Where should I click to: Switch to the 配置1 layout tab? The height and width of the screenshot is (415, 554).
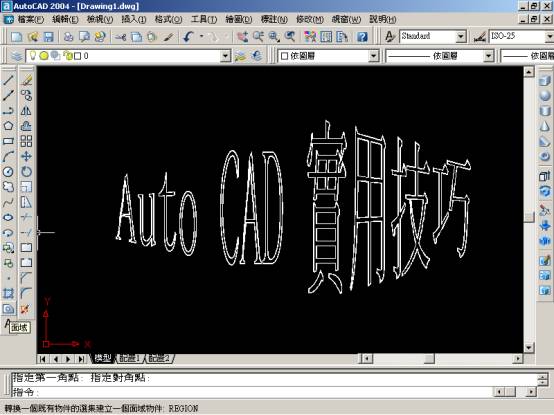129,358
